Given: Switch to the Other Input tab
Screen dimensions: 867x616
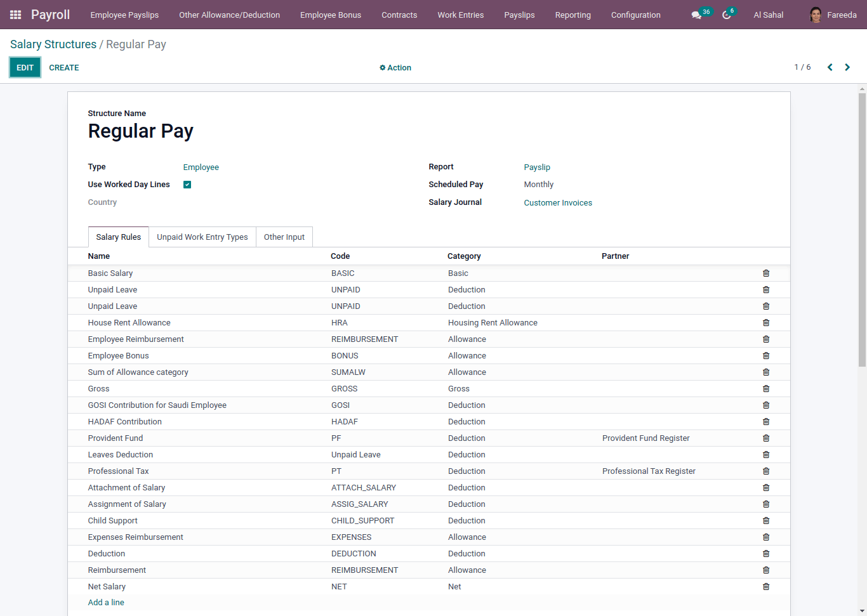Looking at the screenshot, I should click(x=284, y=237).
